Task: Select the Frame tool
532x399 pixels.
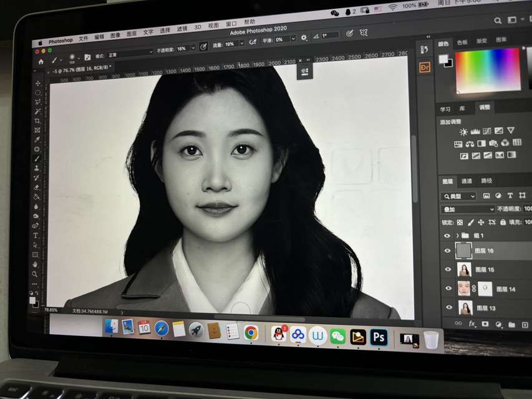Action: coord(37,130)
